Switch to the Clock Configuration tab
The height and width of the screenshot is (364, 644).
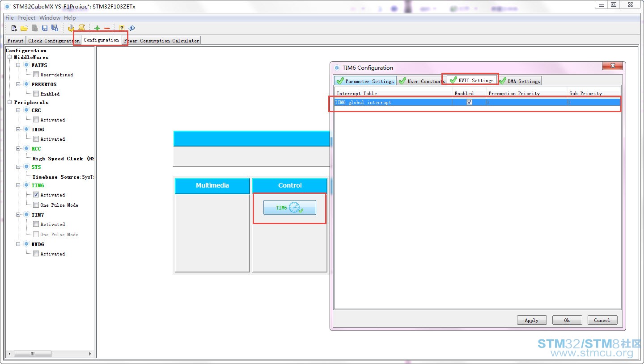(53, 41)
